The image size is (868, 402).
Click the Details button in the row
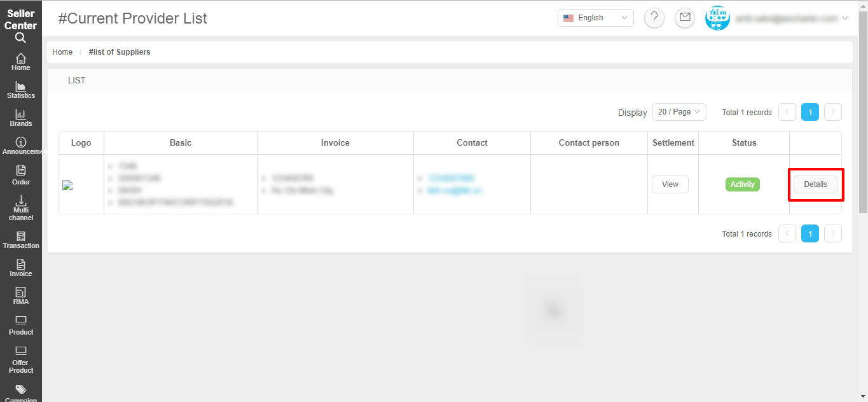[815, 184]
